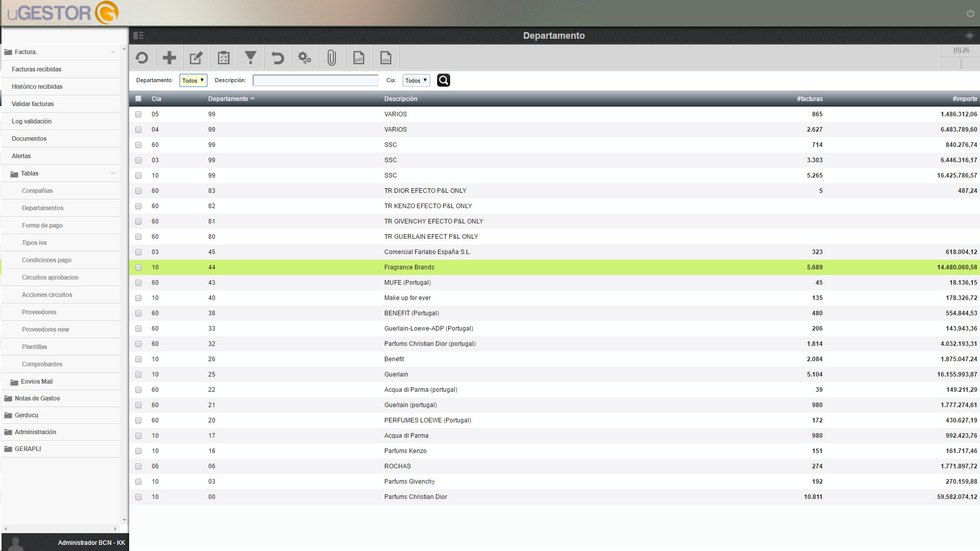Expand the Administración section
Viewport: 980px width, 551px height.
(x=35, y=432)
